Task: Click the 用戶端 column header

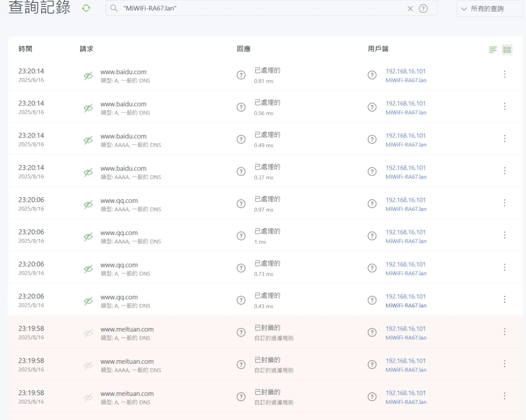Action: point(378,49)
